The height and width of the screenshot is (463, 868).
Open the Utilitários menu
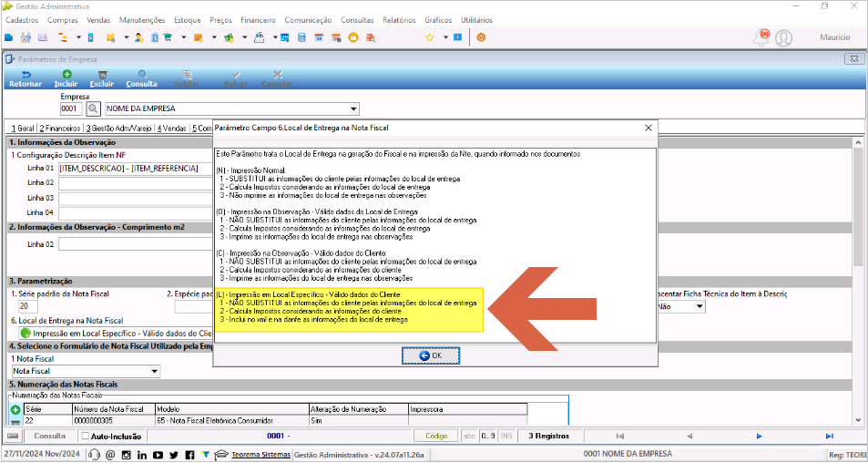(x=476, y=20)
